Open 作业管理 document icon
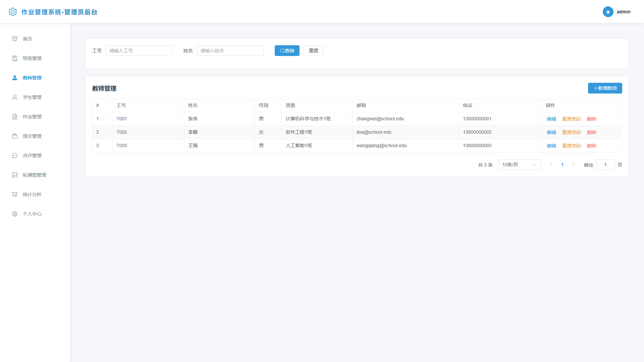The height and width of the screenshot is (362, 644). pyautogui.click(x=15, y=117)
